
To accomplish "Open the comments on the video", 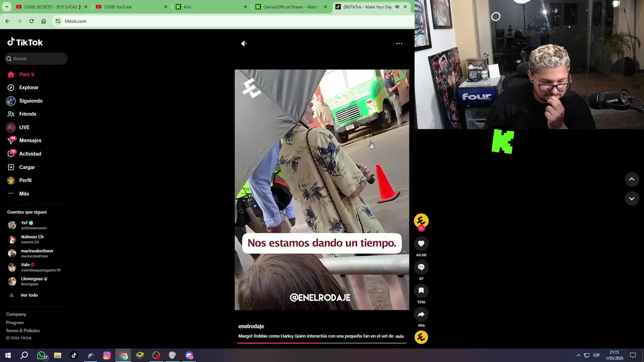I will click(421, 267).
